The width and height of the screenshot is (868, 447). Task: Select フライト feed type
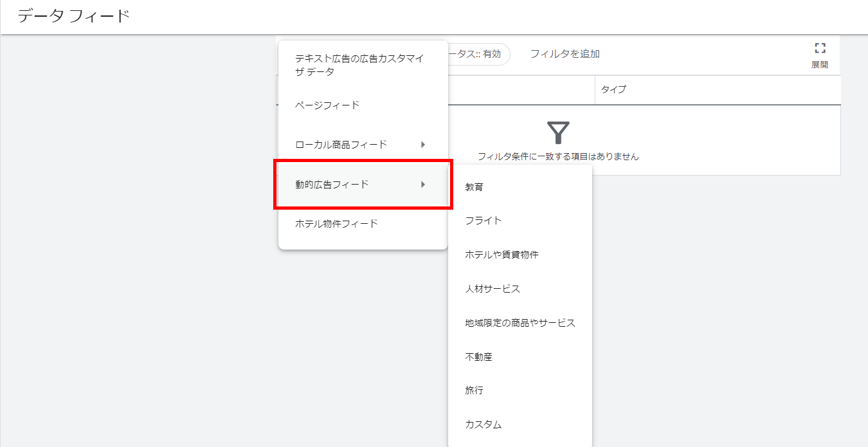coord(484,221)
